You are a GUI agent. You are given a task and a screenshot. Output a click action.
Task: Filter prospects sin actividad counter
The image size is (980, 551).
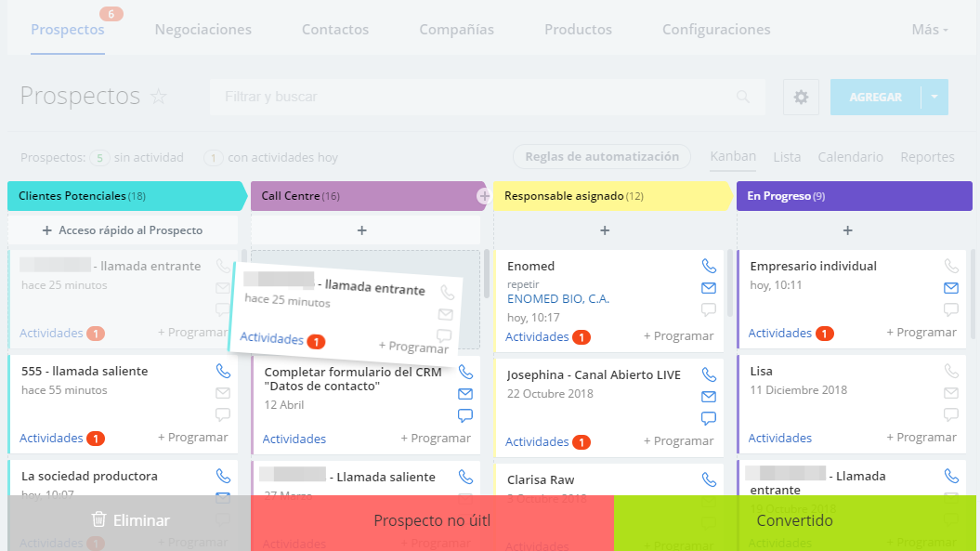pos(99,158)
